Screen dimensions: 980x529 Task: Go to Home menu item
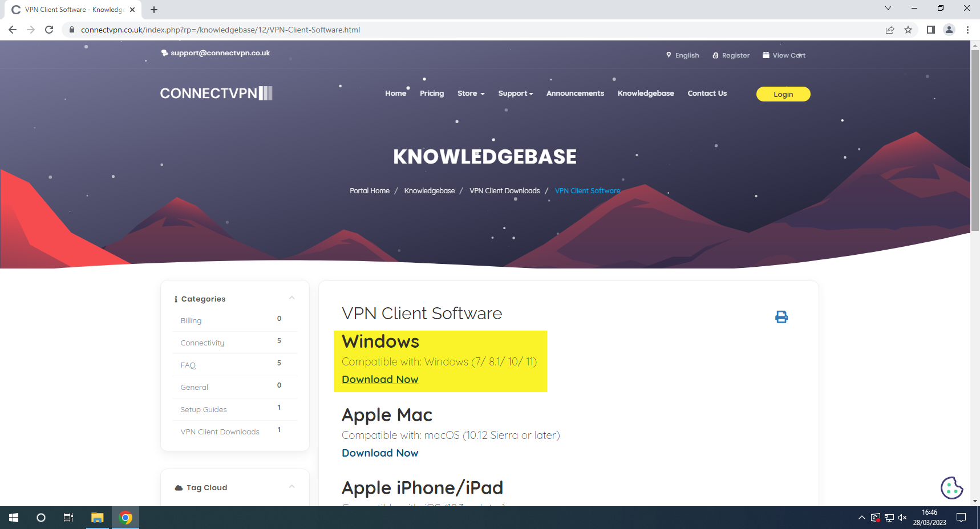pyautogui.click(x=395, y=93)
